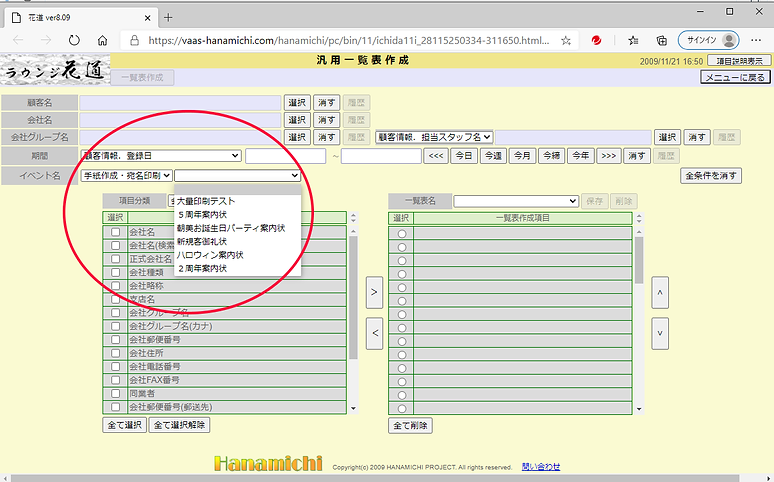Select 朝美お誕生日パーティ案内状 option

point(237,228)
